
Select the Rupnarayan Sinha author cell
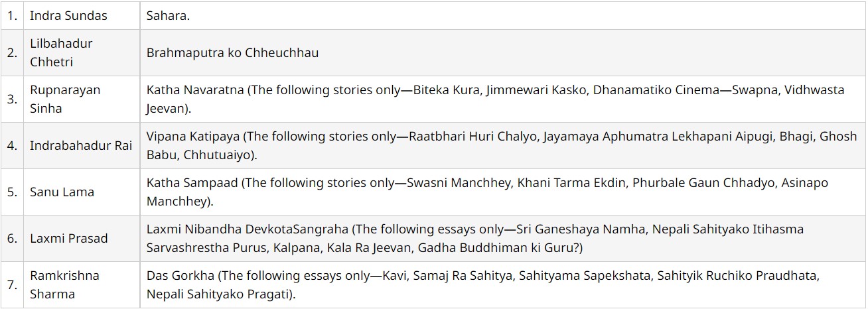point(65,99)
